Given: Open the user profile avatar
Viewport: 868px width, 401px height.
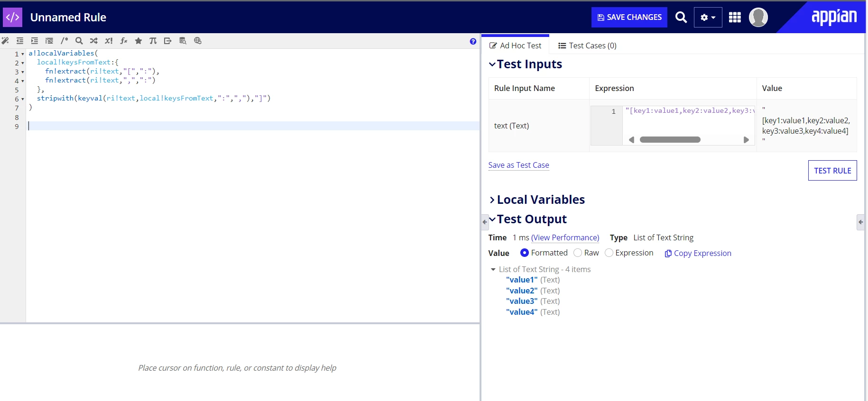Looking at the screenshot, I should pos(758,18).
